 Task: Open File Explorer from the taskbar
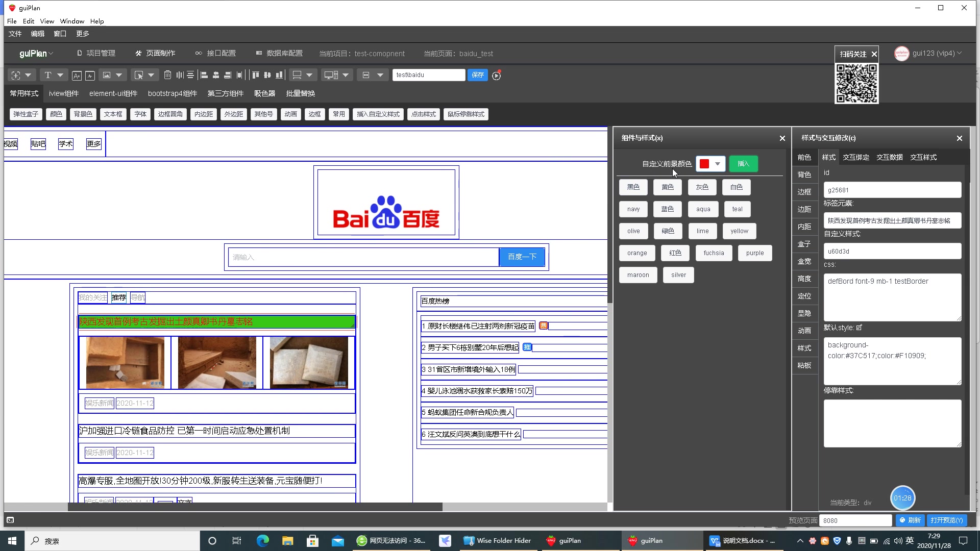tap(288, 541)
